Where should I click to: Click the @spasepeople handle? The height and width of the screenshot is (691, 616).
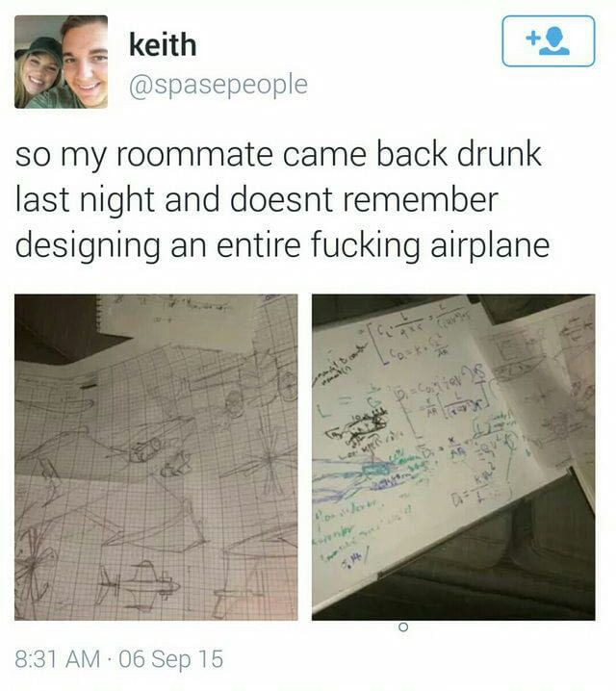click(x=218, y=85)
